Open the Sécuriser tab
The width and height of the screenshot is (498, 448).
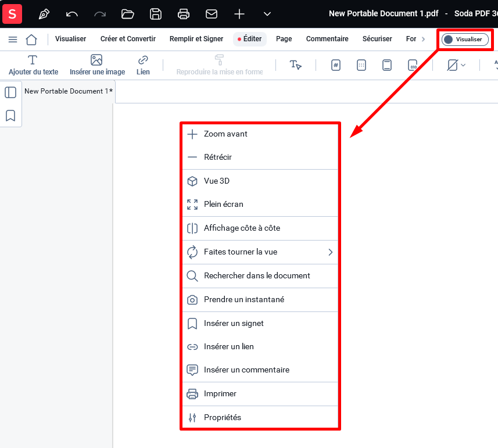click(x=377, y=39)
